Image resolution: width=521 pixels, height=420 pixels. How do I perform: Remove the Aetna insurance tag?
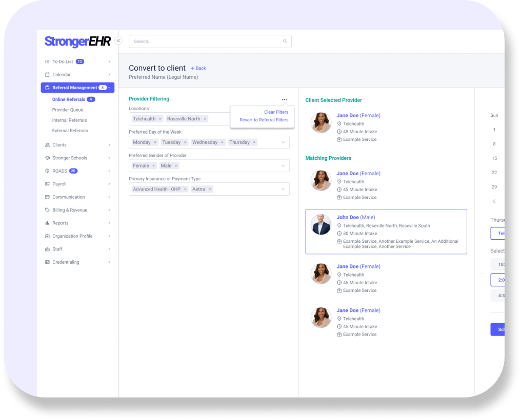(x=210, y=190)
